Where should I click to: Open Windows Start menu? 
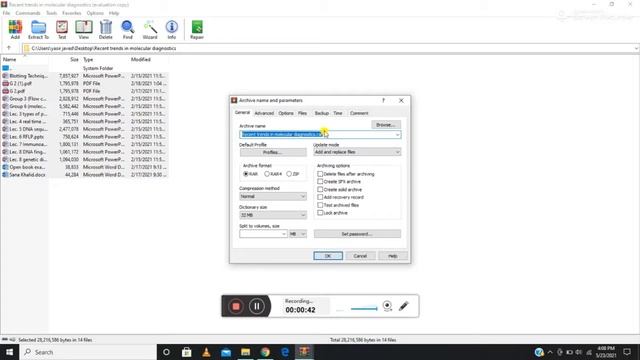point(9,352)
